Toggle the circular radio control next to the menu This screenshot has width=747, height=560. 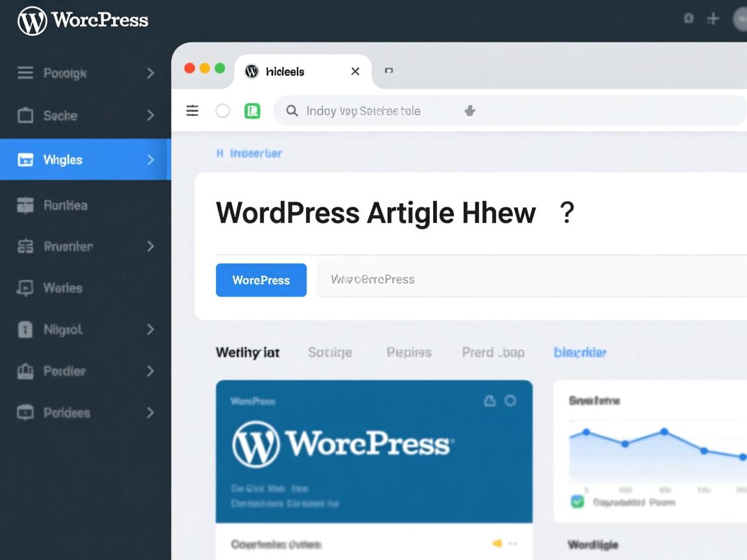coord(222,111)
